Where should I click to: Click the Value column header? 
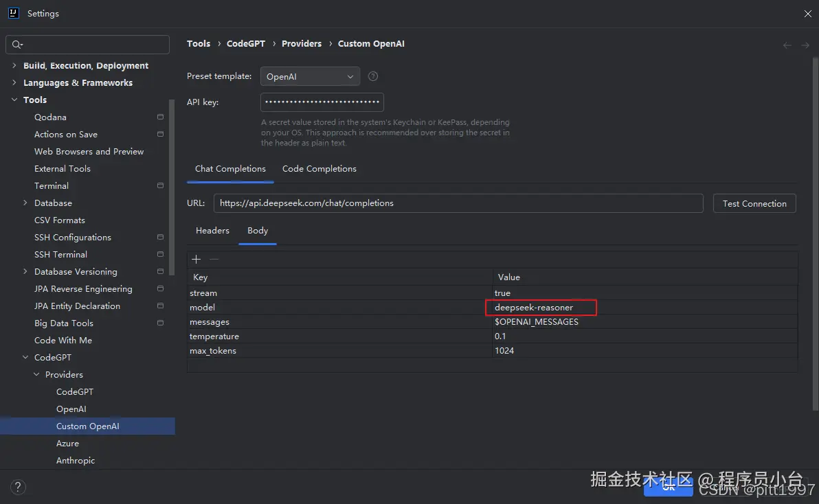(645, 277)
